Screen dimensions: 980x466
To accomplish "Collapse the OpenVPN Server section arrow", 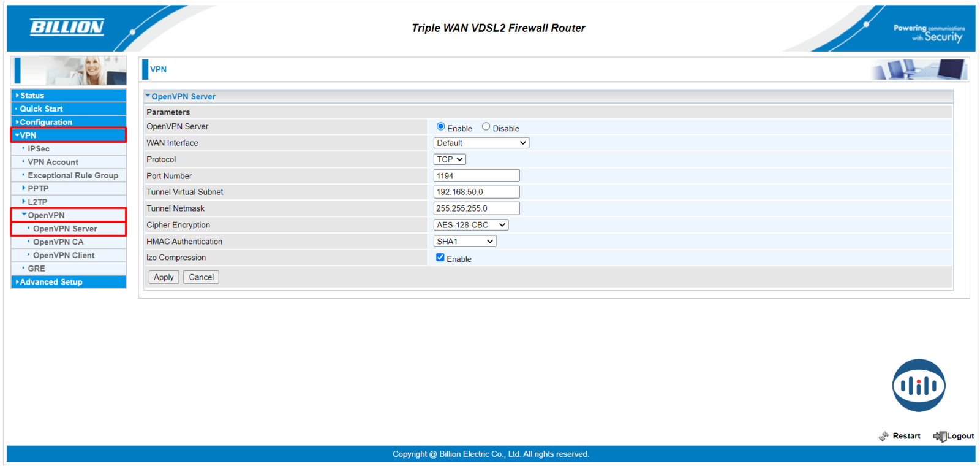I will coord(148,96).
